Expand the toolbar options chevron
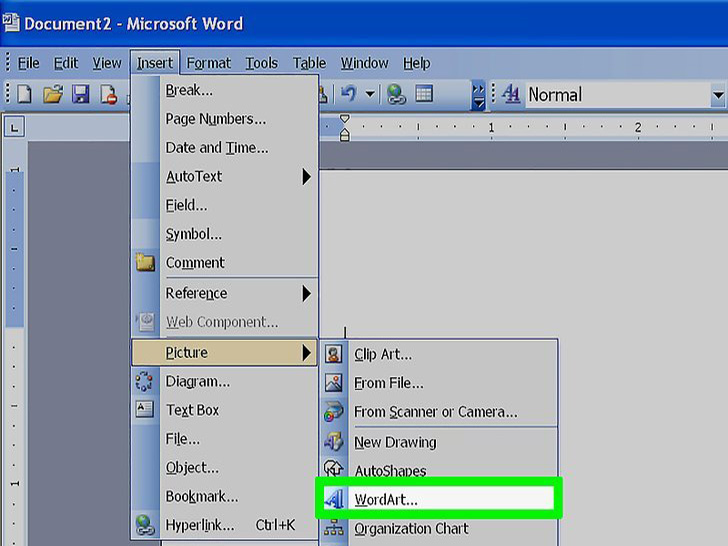 pos(478,95)
